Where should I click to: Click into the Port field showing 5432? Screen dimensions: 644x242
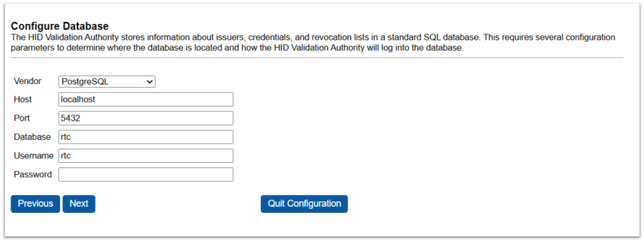coord(145,118)
